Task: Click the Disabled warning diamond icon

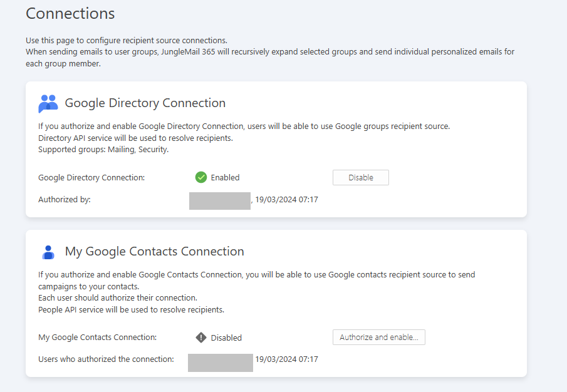Action: pyautogui.click(x=200, y=338)
